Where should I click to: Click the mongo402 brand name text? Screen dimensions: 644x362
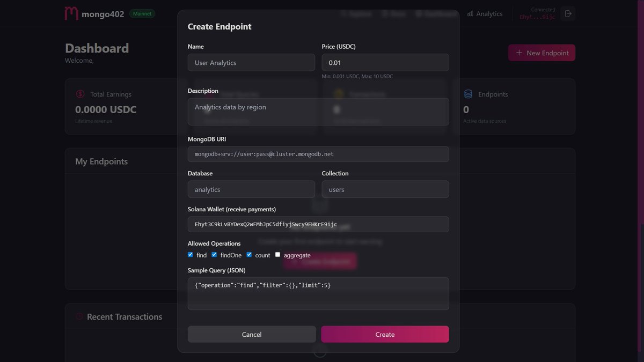point(103,14)
